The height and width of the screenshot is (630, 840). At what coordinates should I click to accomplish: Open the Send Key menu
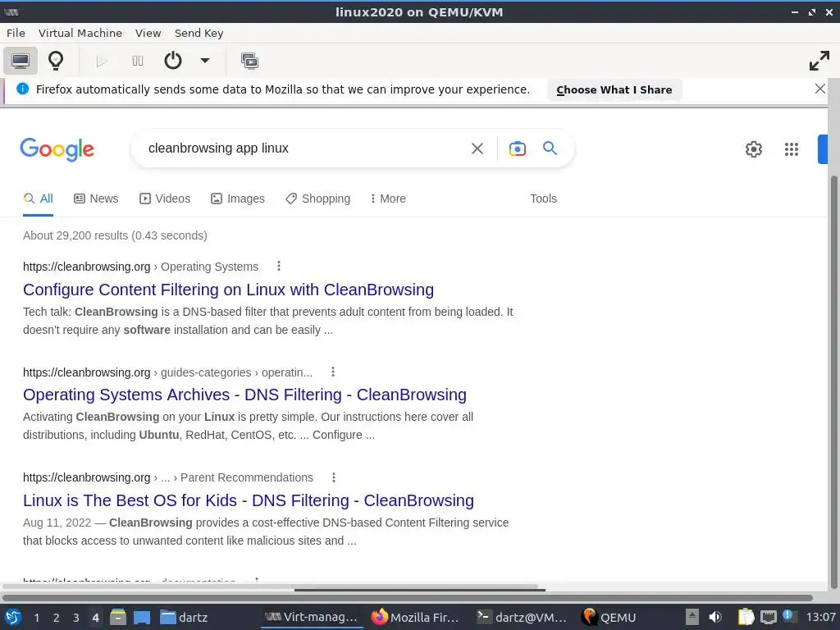(x=199, y=33)
